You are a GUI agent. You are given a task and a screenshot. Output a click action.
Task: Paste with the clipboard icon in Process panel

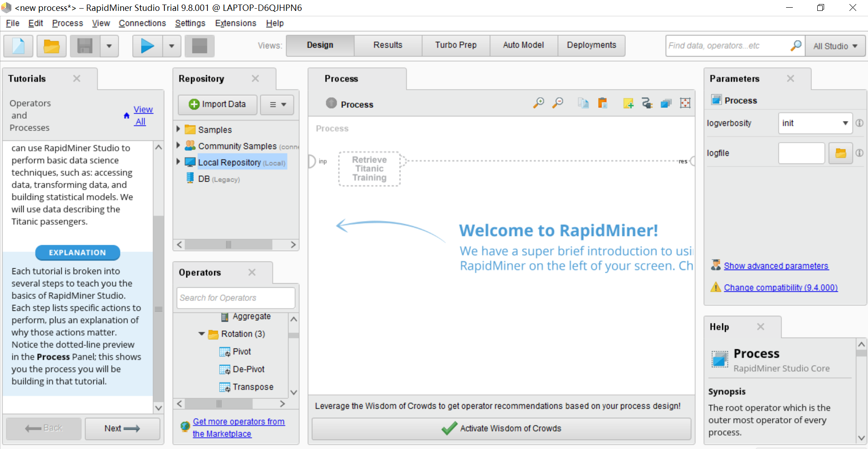pyautogui.click(x=602, y=103)
